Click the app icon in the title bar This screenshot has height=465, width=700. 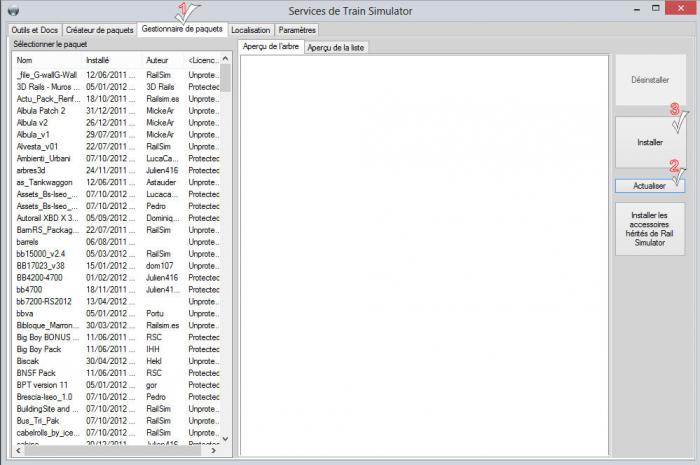(11, 10)
